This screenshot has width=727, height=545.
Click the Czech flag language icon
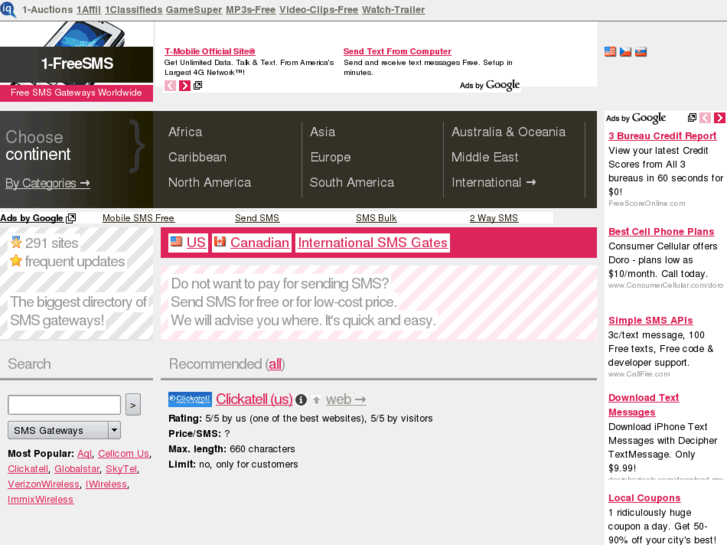625,51
